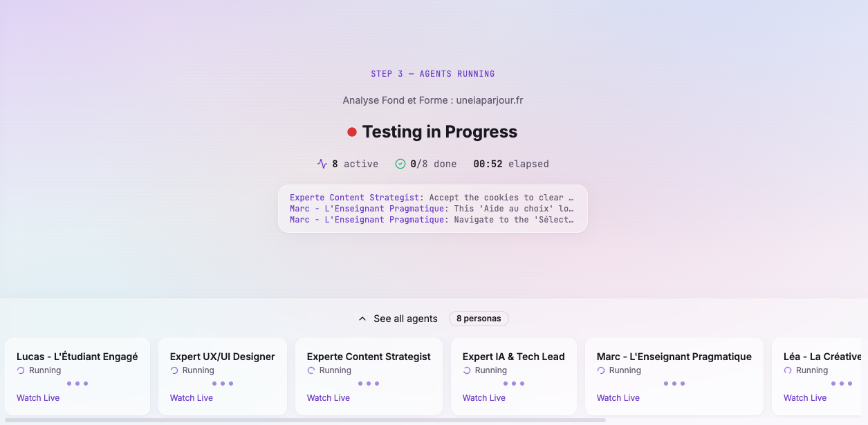868x425 pixels.
Task: Watch Live the Experte Content Strategist agent
Action: click(x=329, y=397)
